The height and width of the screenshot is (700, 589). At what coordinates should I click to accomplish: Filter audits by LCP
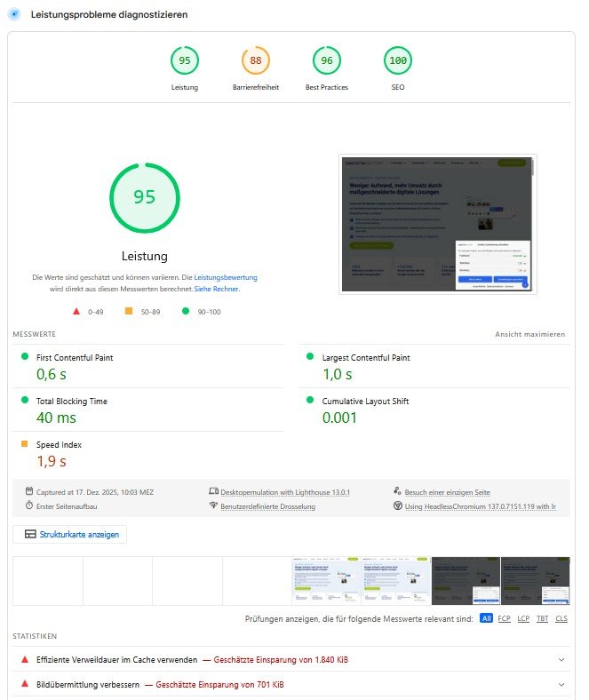(x=523, y=618)
